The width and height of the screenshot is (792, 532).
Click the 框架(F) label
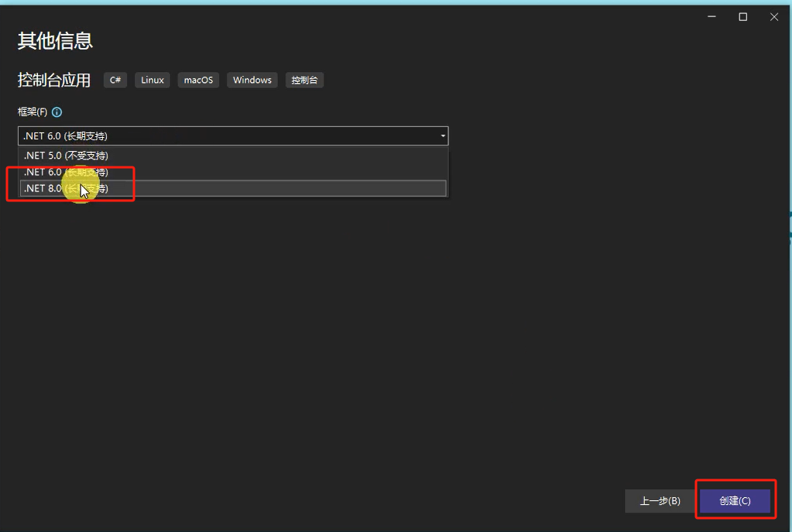(x=33, y=112)
